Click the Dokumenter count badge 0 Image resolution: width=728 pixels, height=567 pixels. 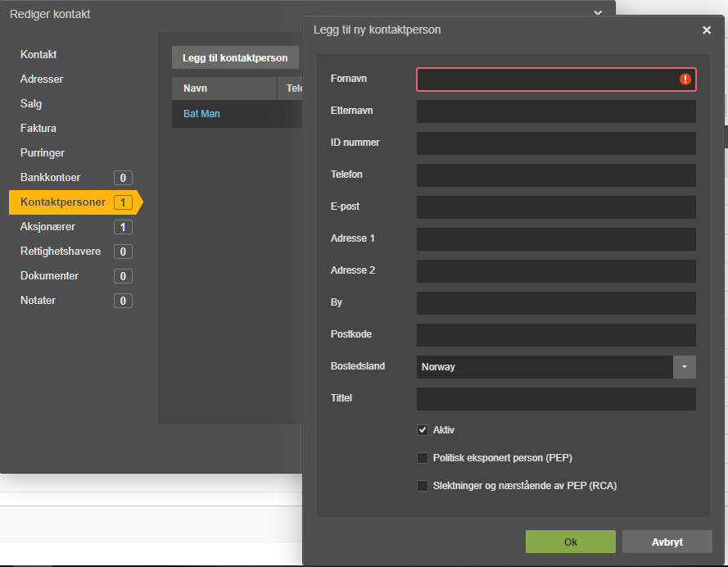(x=123, y=276)
